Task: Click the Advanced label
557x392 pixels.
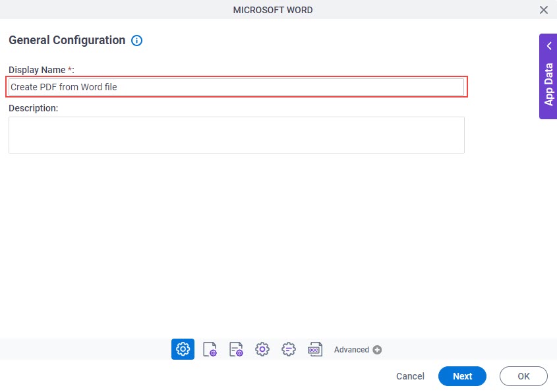Action: (351, 350)
